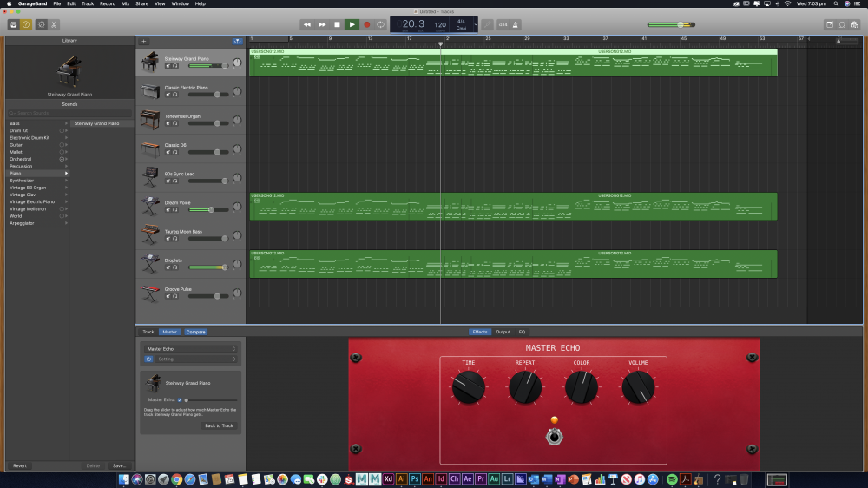The image size is (868, 488).
Task: Adjust the Droplets volume slider
Action: point(208,267)
